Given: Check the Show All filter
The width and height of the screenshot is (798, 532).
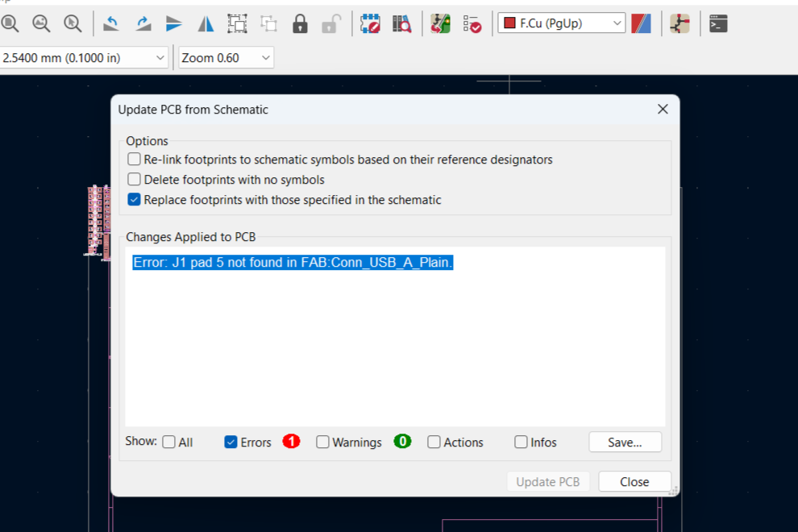Looking at the screenshot, I should point(168,442).
